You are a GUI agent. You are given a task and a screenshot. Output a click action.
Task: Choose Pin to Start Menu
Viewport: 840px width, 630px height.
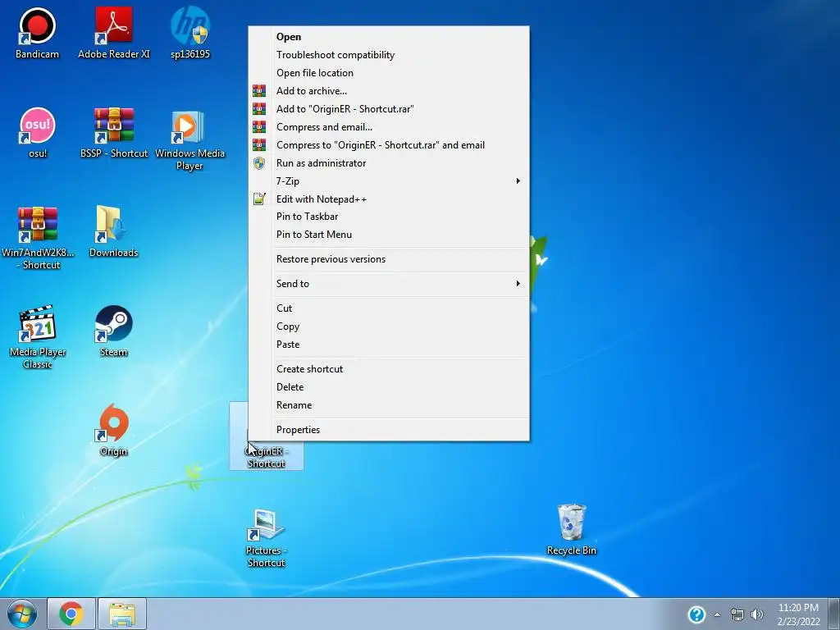(389, 235)
